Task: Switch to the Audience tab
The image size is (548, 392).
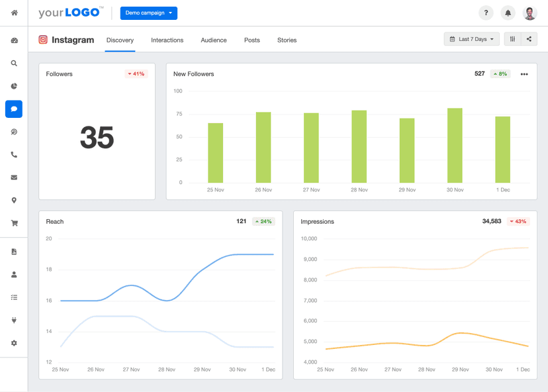Action: [x=213, y=40]
